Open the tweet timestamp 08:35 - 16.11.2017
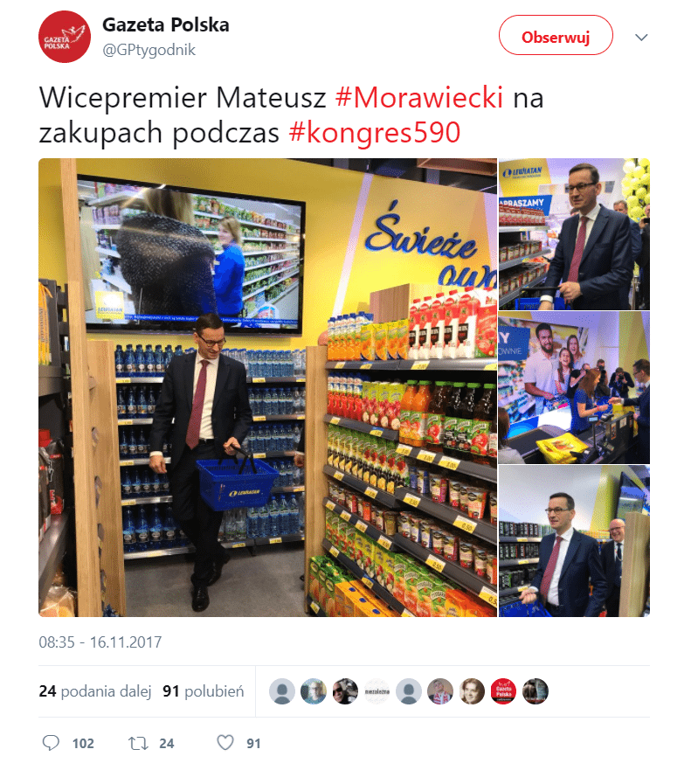Image resolution: width=691 pixels, height=784 pixels. 100,642
